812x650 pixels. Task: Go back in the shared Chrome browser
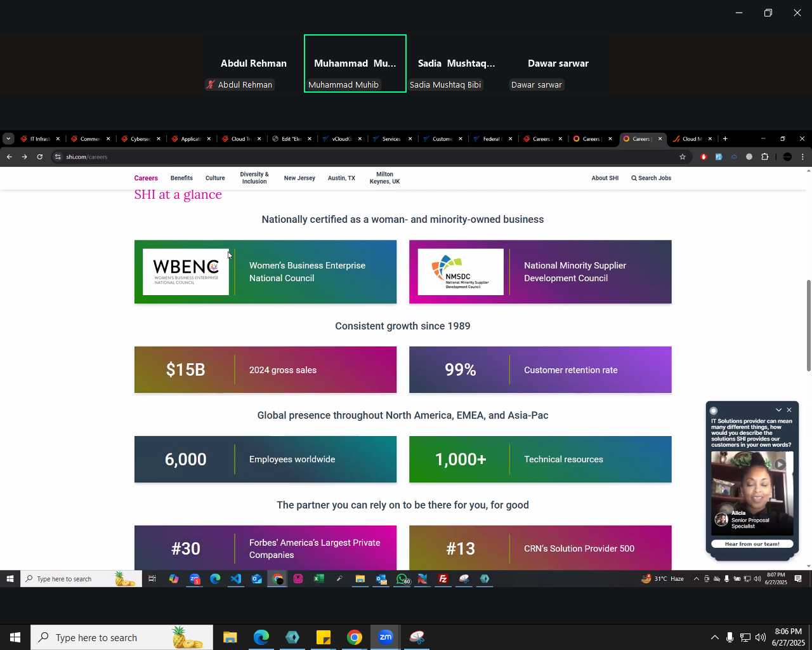tap(9, 157)
